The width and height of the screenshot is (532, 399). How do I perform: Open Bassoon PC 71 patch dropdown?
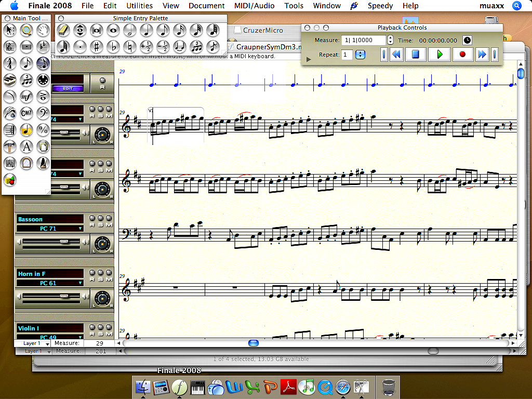(x=80, y=229)
